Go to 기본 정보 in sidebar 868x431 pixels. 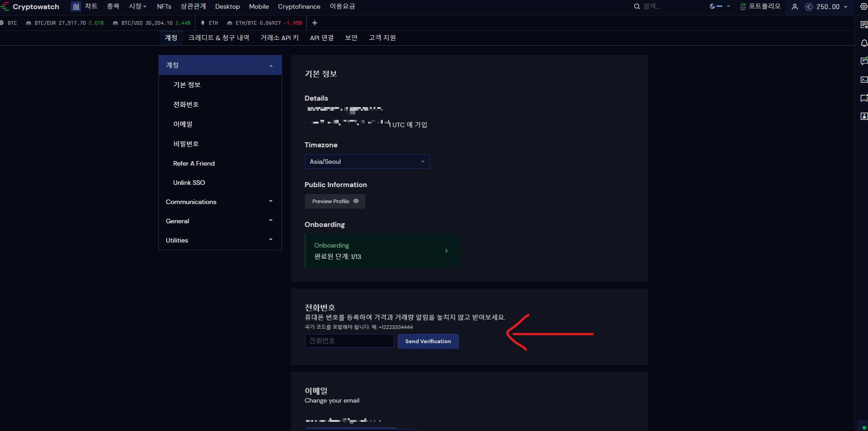(x=187, y=85)
